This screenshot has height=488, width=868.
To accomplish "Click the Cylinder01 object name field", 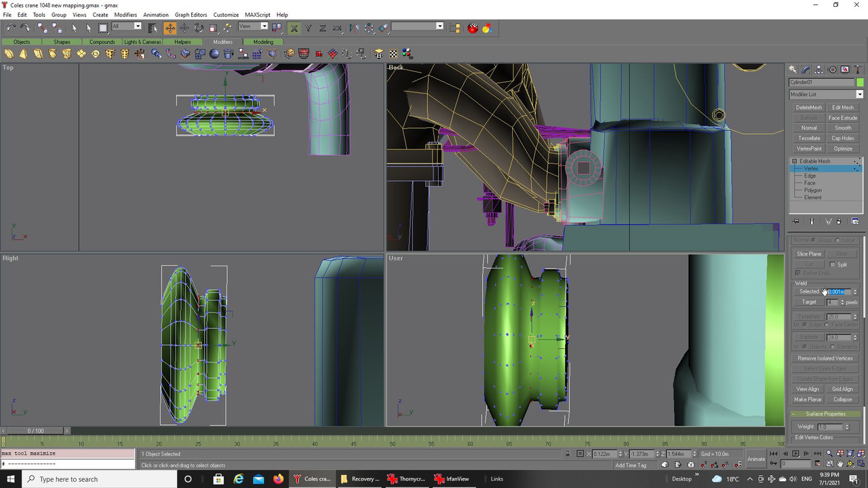I will 821,82.
